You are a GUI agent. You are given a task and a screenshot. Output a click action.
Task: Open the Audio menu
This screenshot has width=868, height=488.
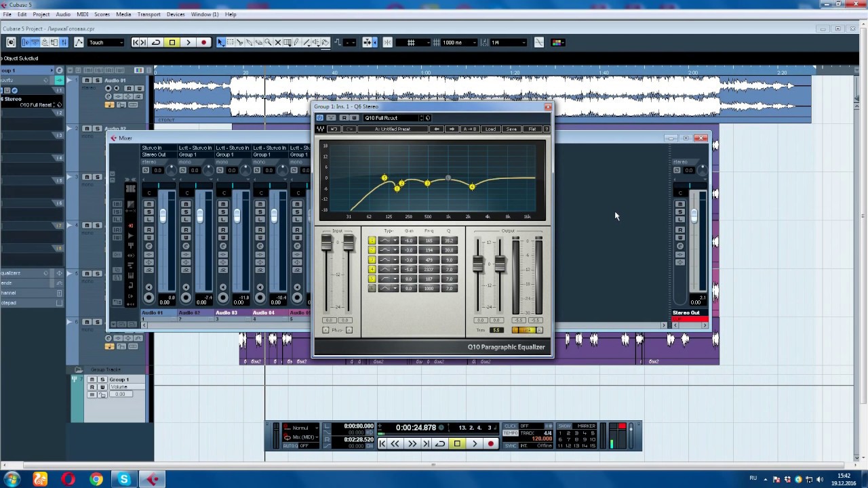pyautogui.click(x=63, y=14)
